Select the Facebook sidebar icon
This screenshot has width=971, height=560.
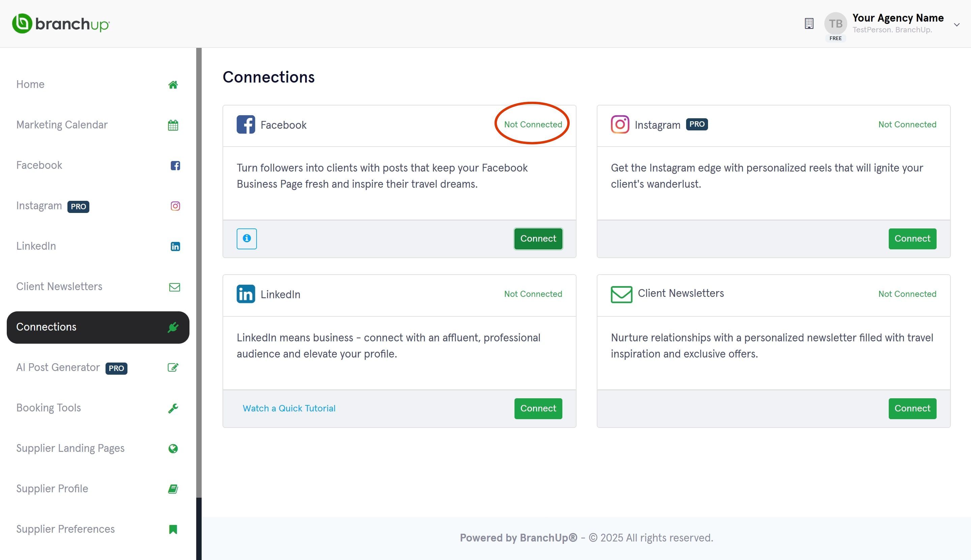pos(175,165)
